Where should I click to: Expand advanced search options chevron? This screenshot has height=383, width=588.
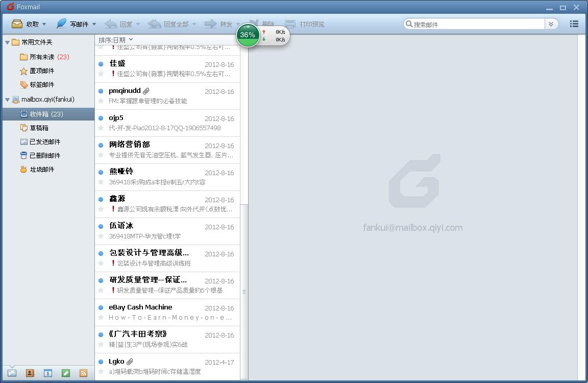click(x=551, y=24)
